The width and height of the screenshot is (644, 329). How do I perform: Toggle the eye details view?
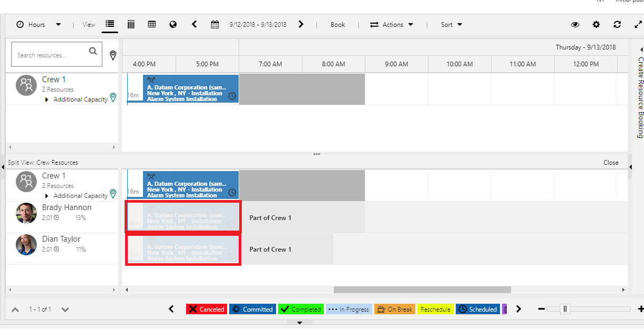[575, 24]
